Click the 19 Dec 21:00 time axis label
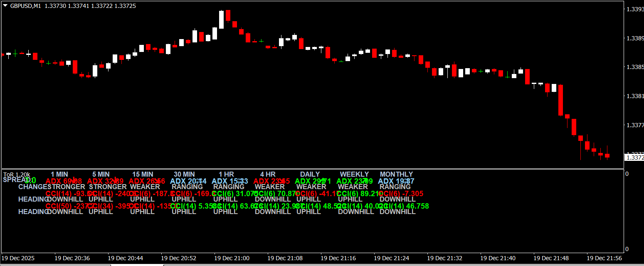The width and height of the screenshot is (644, 266). click(x=232, y=258)
